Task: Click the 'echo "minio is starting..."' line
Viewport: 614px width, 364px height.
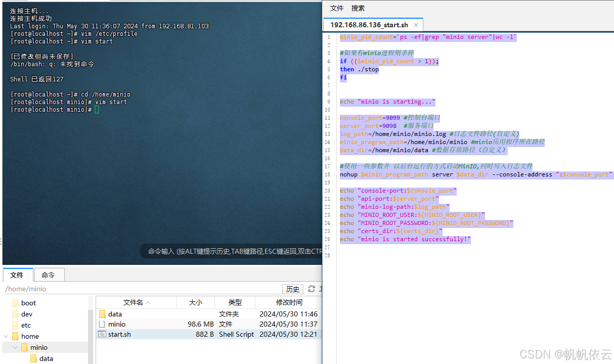Action: coord(387,102)
